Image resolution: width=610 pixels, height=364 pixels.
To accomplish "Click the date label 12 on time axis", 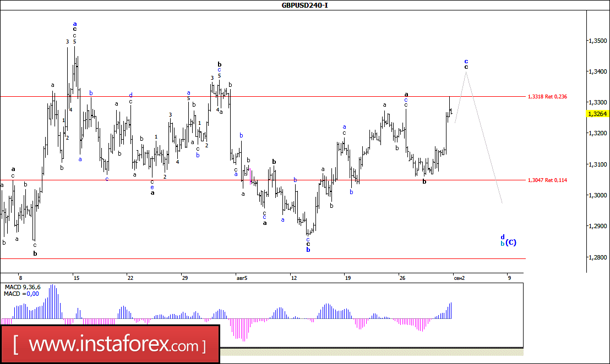I will point(294,278).
